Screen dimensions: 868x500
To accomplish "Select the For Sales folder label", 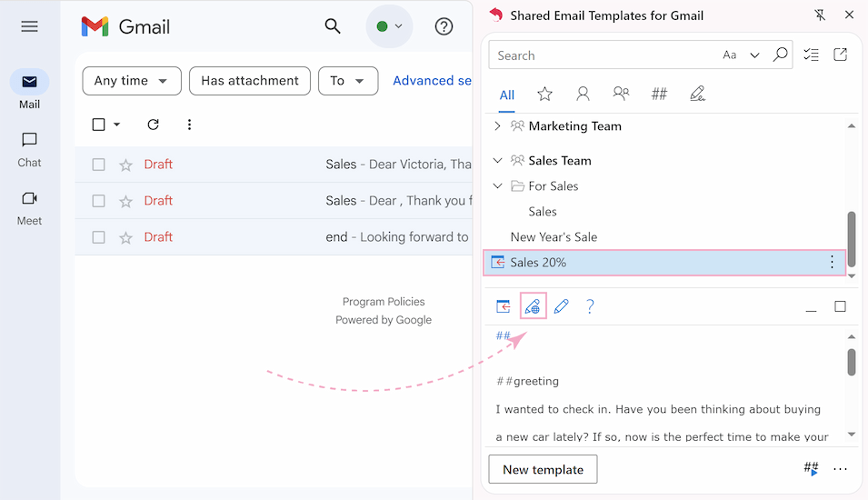I will (553, 186).
